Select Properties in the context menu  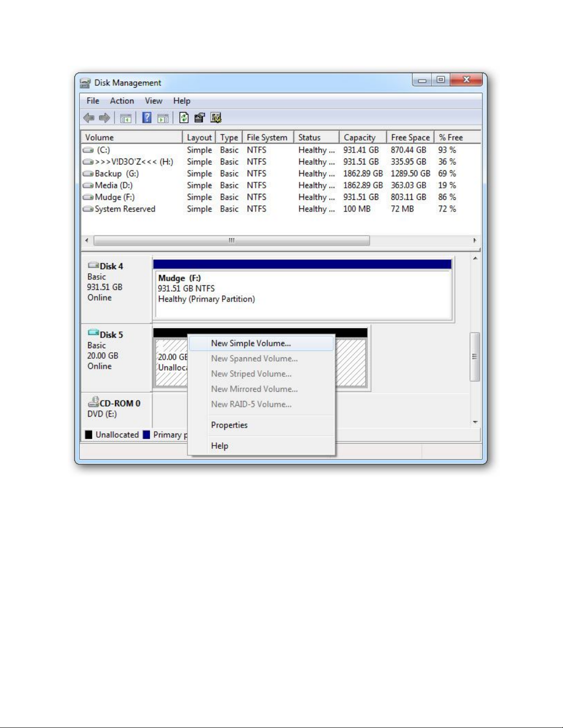tap(229, 425)
